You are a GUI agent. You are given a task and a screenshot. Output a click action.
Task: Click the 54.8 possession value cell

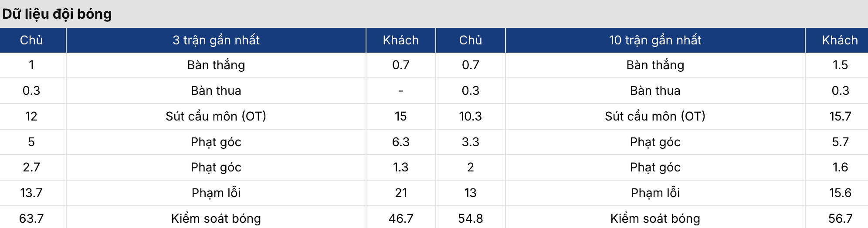coord(470,218)
